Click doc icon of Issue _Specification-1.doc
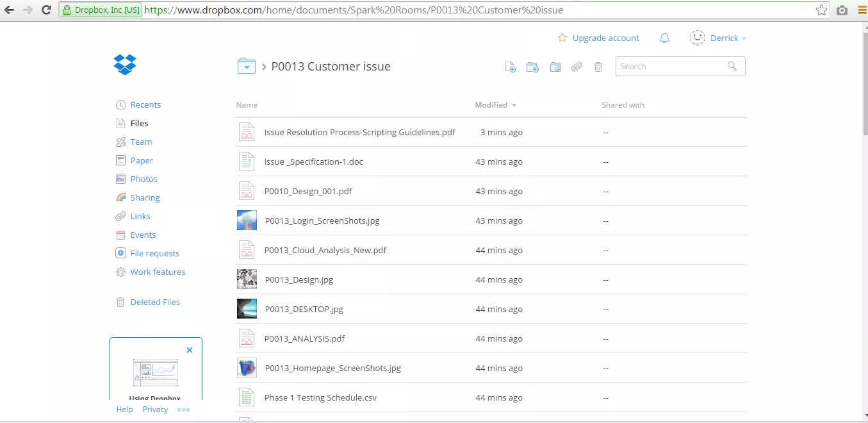The height and width of the screenshot is (423, 868). coord(247,162)
